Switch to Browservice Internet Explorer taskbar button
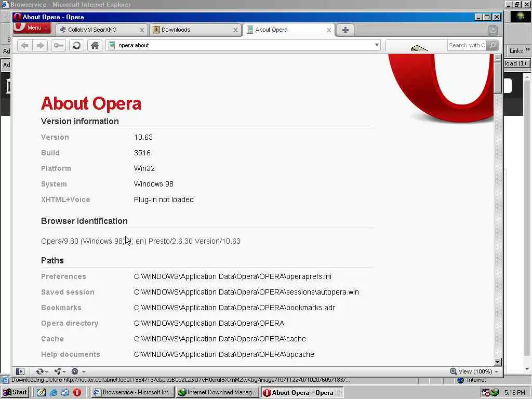This screenshot has height=399, width=532. pyautogui.click(x=133, y=393)
